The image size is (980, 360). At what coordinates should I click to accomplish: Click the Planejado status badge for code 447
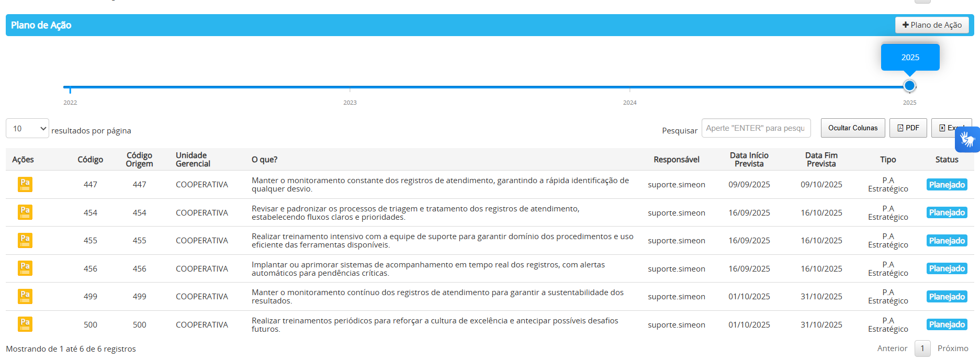[x=947, y=185]
